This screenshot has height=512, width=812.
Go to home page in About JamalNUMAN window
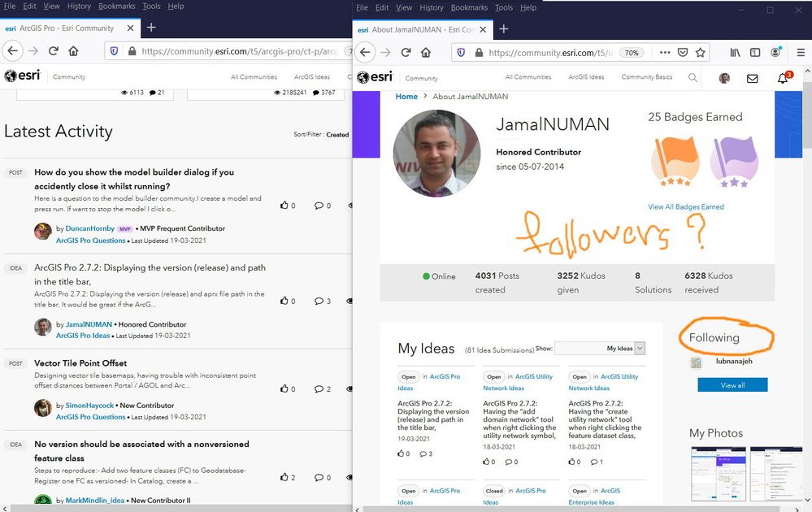(x=426, y=52)
